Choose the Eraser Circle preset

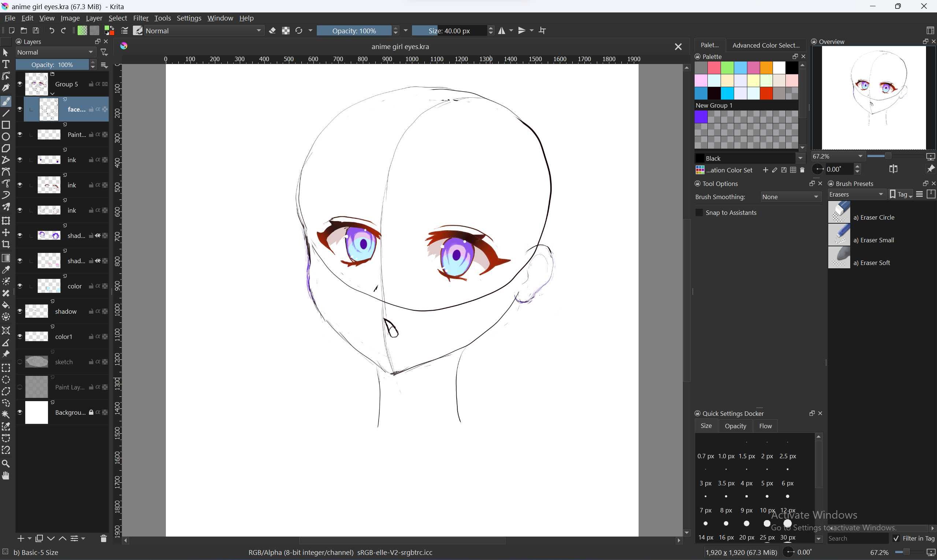881,212
